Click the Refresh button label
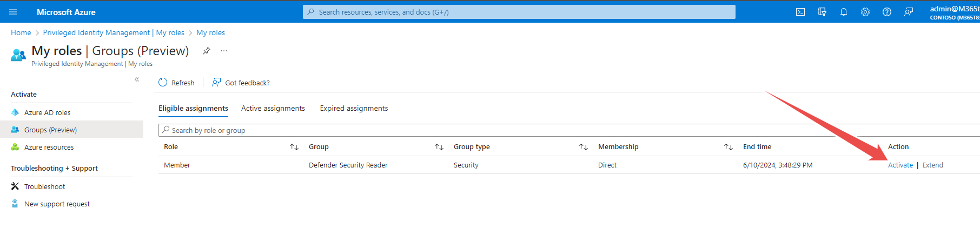Image resolution: width=980 pixels, height=228 pixels. coord(183,83)
